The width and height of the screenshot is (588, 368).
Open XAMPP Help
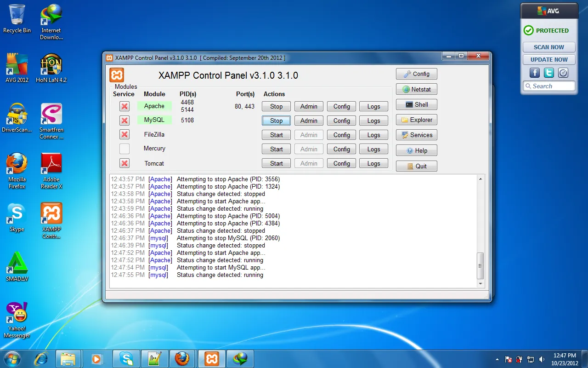click(416, 150)
